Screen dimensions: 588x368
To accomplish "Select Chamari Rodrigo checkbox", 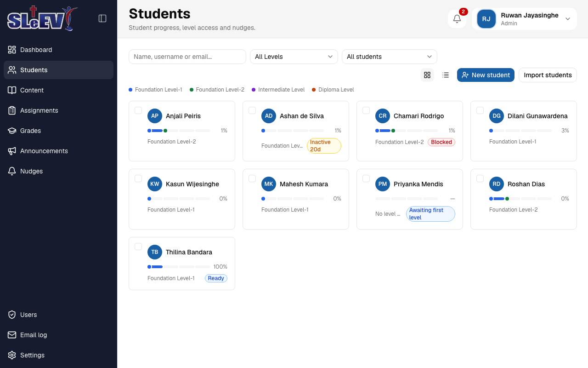I will click(366, 110).
